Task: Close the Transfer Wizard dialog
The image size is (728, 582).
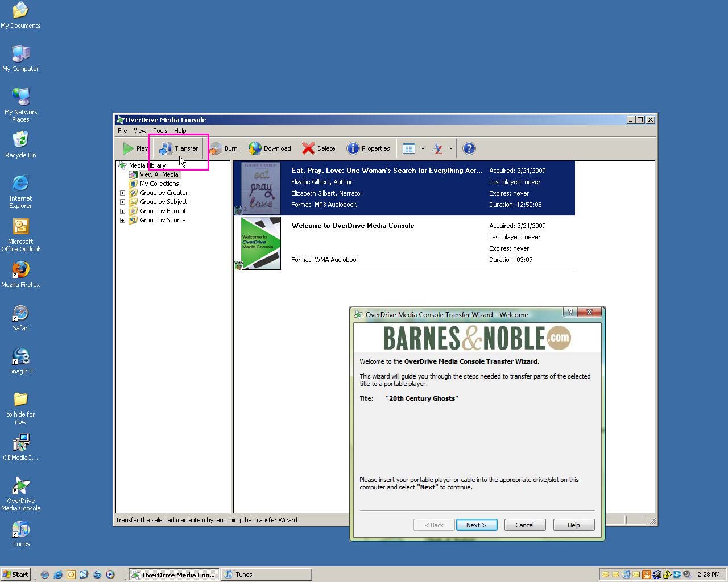Action: (x=589, y=312)
